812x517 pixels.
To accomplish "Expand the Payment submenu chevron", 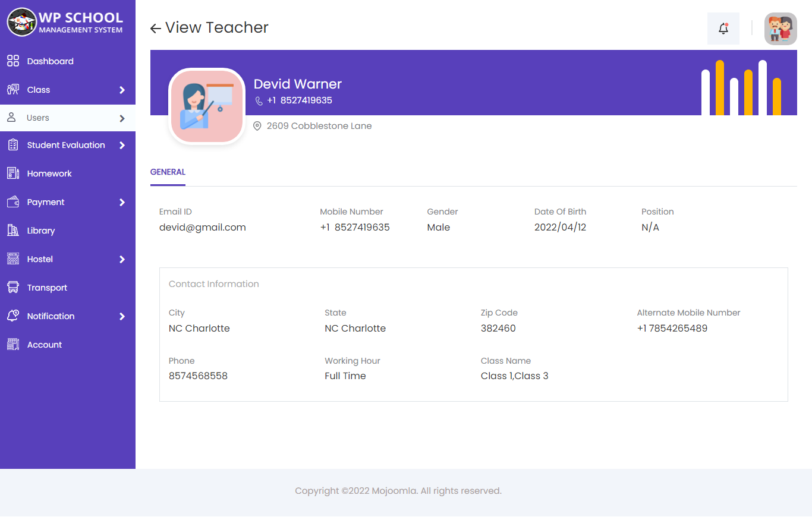I will [123, 202].
